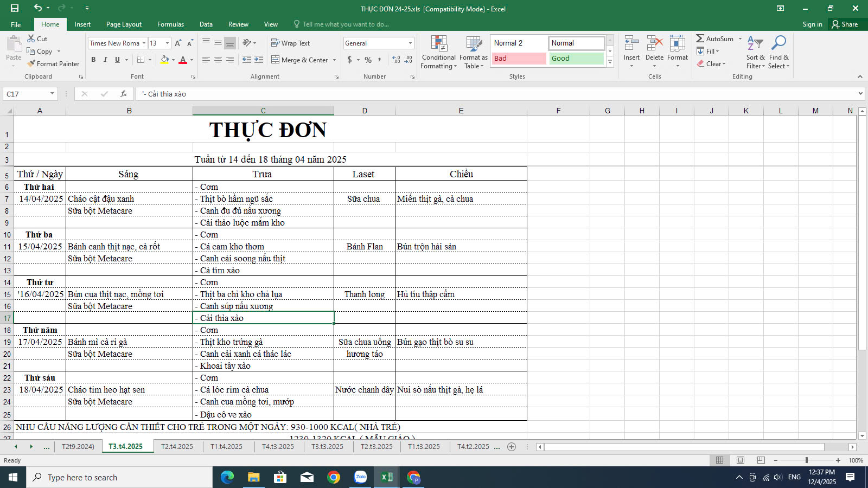Screen dimensions: 868x488
Task: Click the increase indent icon
Action: click(259, 60)
